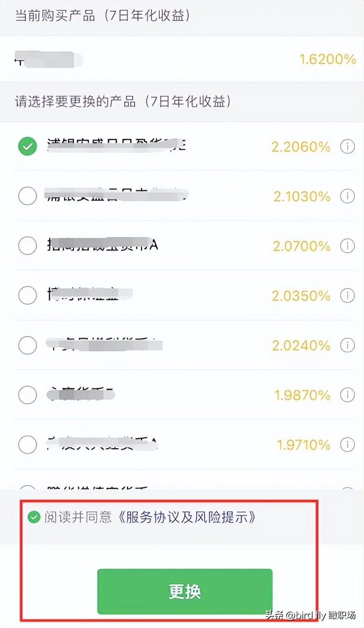Select the radio button for 2.0700% product

pyautogui.click(x=28, y=246)
